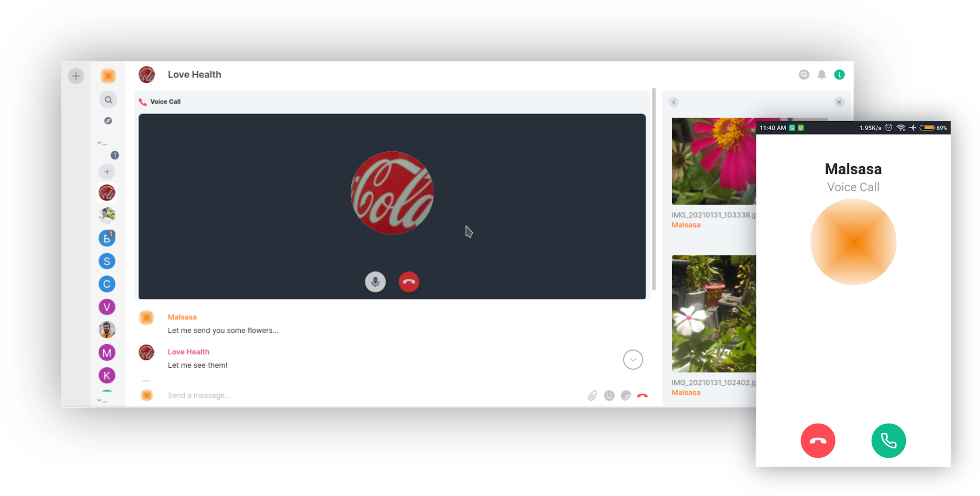Go back using the left chevron in the media panel
This screenshot has width=980, height=496.
tap(674, 102)
